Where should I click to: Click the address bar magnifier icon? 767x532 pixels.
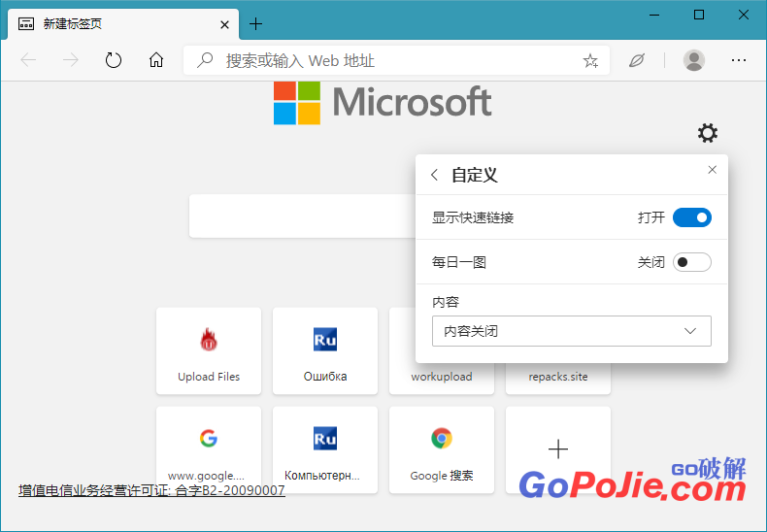pyautogui.click(x=205, y=60)
